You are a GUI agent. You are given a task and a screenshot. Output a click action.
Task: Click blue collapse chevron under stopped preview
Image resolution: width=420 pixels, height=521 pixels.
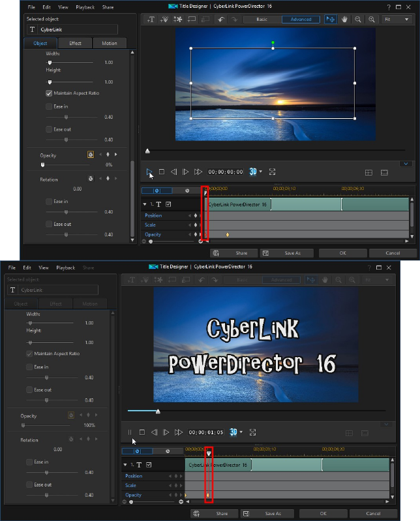pyautogui.click(x=406, y=163)
